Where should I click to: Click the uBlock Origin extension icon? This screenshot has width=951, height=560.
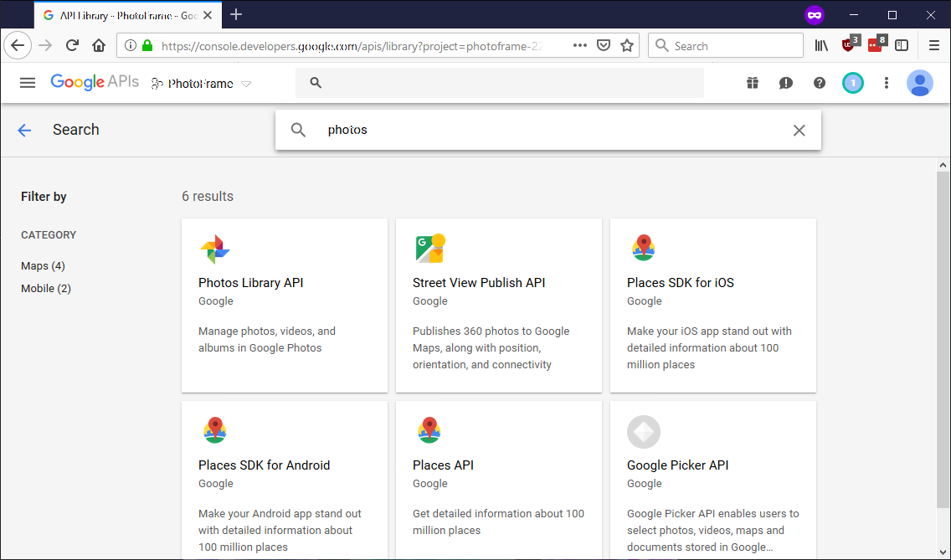pyautogui.click(x=850, y=44)
